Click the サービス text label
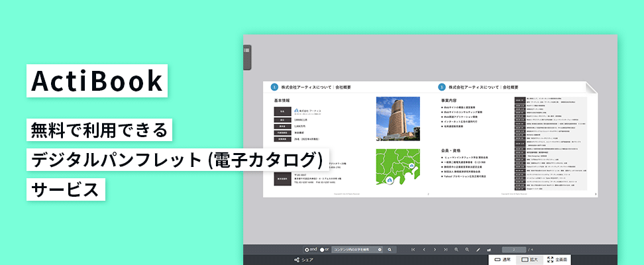This screenshot has height=265, width=644. click(x=66, y=189)
